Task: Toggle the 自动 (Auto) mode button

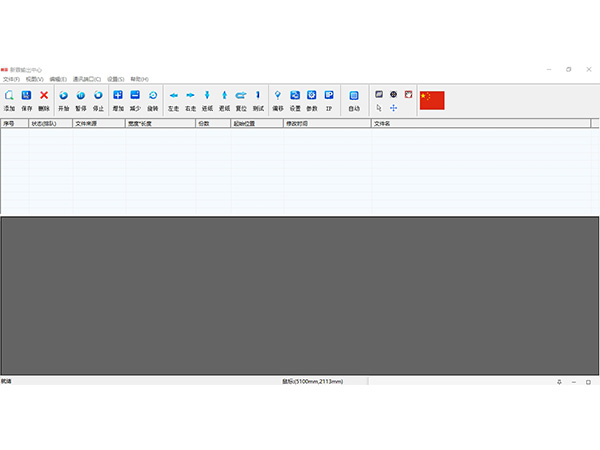Action: [354, 98]
